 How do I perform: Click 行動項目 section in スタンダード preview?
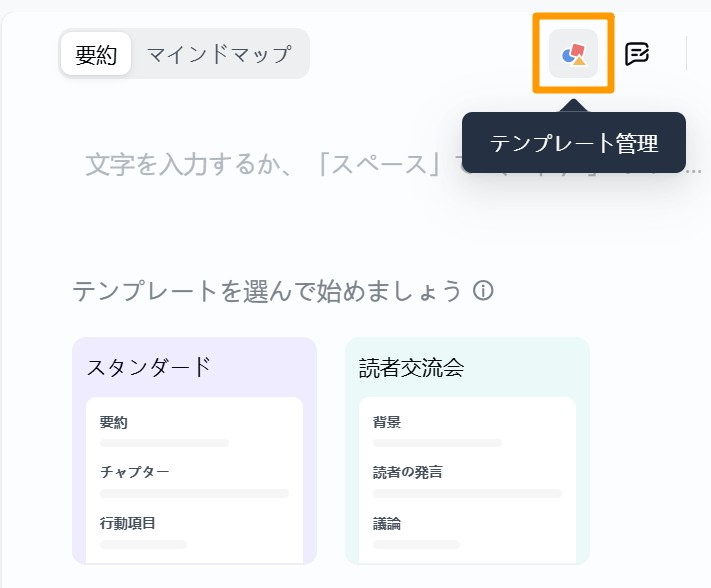point(127,523)
